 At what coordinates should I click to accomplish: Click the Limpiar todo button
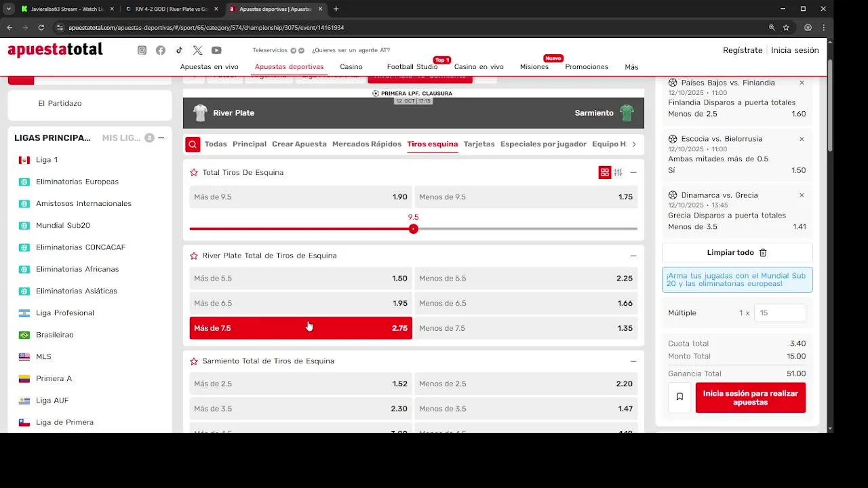point(737,253)
